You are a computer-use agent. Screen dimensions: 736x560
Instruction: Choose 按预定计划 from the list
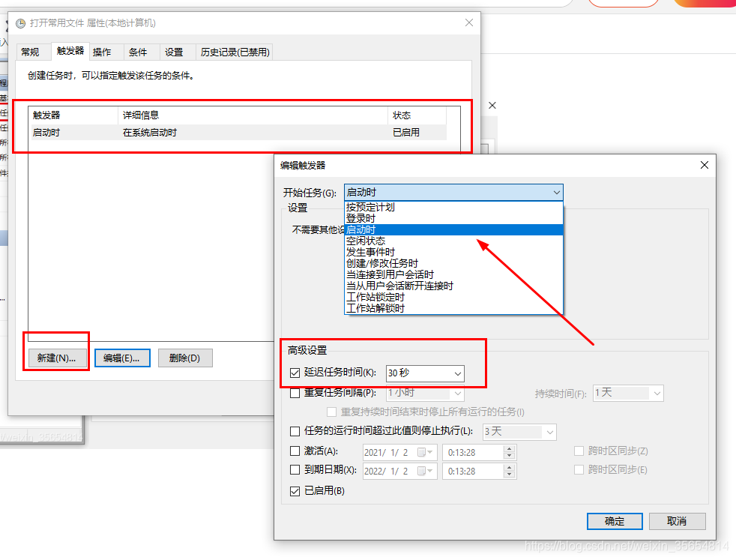[x=453, y=207]
